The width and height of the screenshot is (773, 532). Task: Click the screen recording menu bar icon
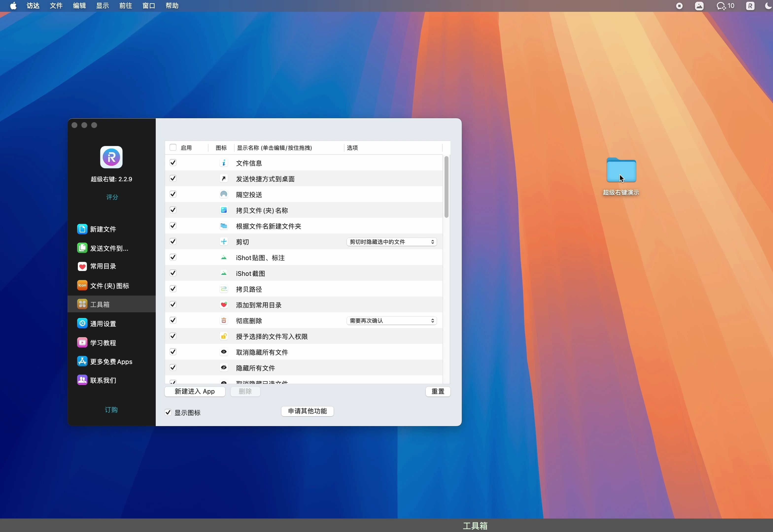tap(679, 6)
